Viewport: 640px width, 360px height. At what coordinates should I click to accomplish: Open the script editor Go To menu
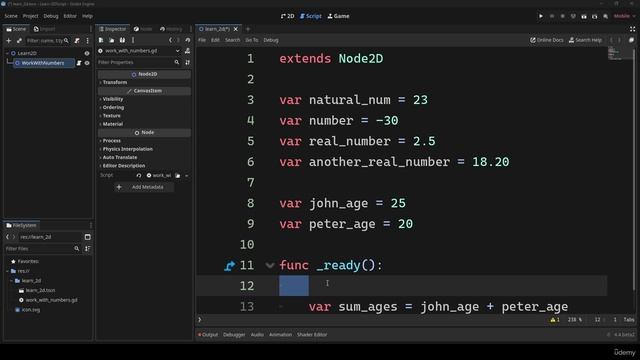pyautogui.click(x=251, y=40)
